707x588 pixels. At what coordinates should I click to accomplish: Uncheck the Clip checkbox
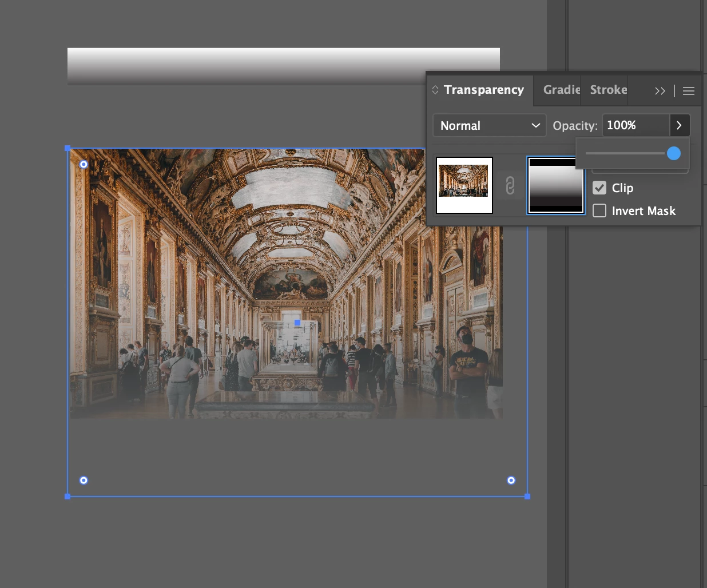tap(599, 188)
